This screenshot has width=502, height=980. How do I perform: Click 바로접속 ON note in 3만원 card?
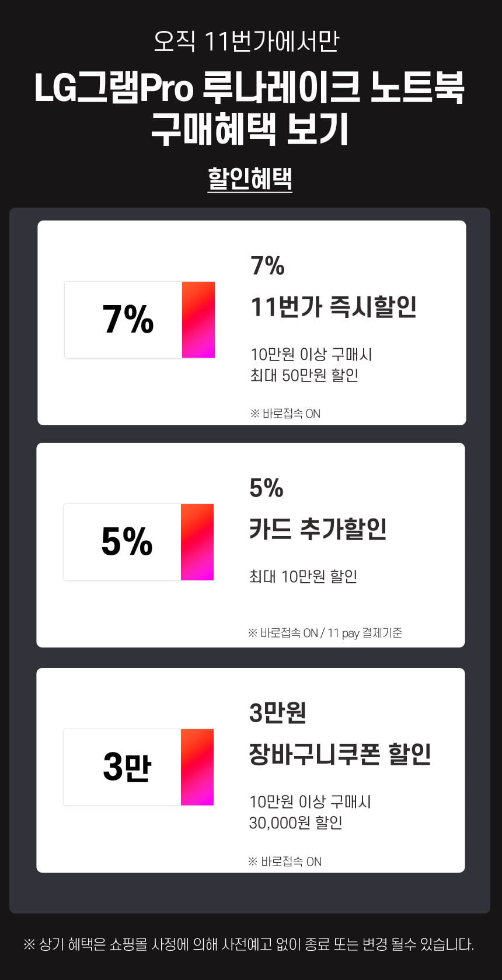coord(285,862)
